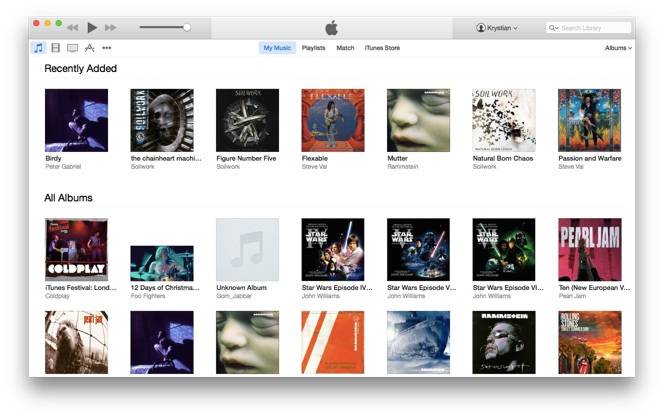Click the Search Library field
The image size is (664, 418).
coord(589,28)
